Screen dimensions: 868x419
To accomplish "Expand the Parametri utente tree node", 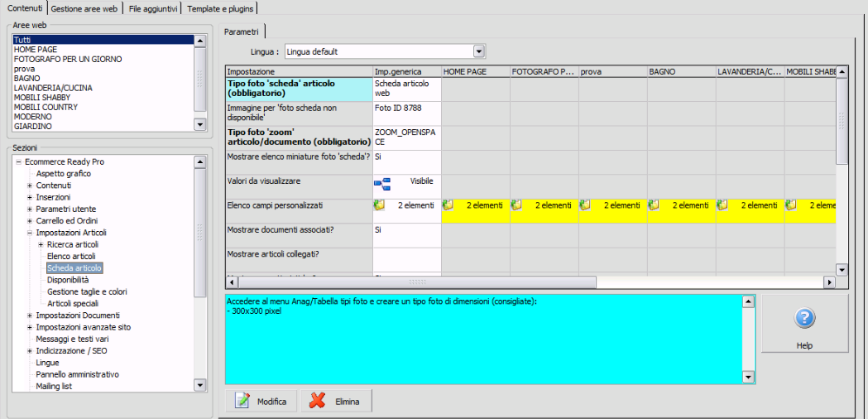I will (30, 209).
